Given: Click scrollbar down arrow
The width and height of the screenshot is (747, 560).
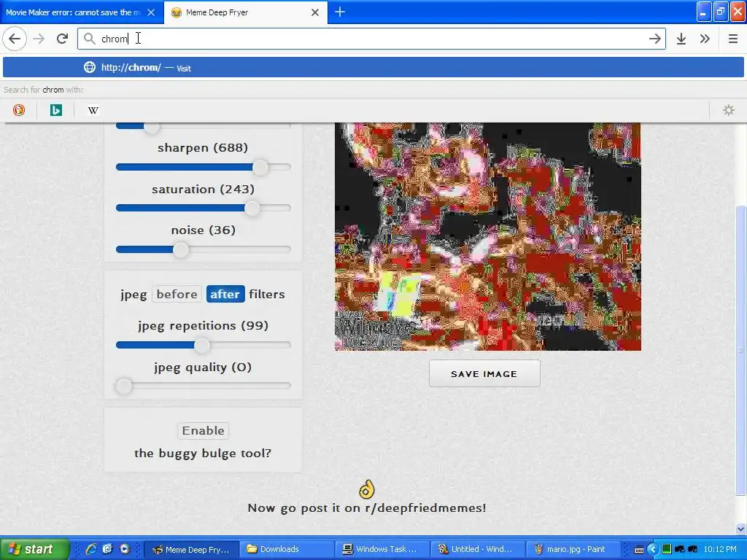Looking at the screenshot, I should coord(740,529).
